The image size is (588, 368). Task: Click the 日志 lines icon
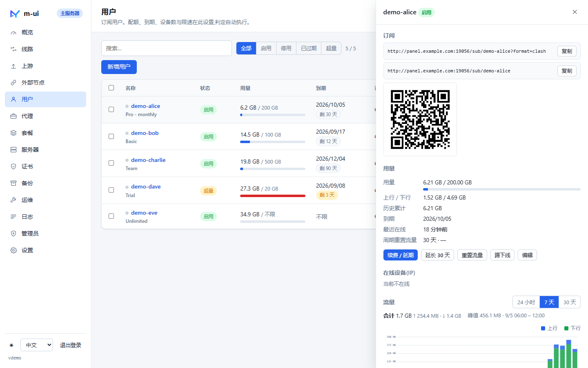pos(13,217)
